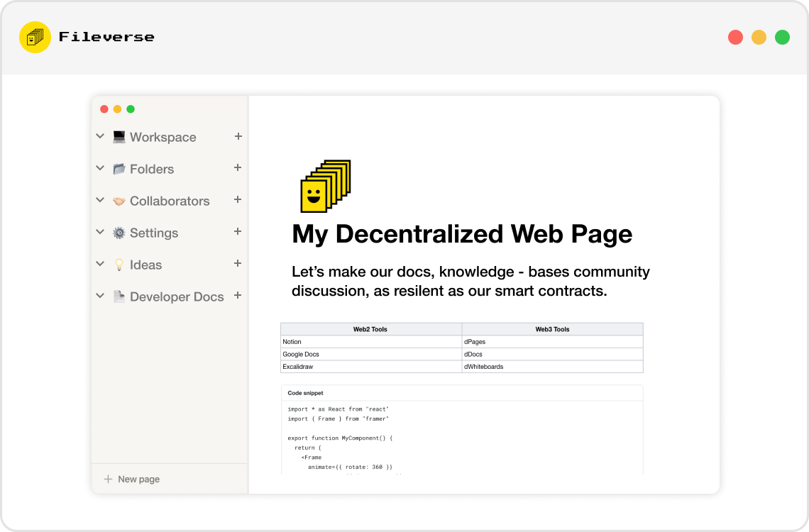Image resolution: width=809 pixels, height=532 pixels.
Task: Click the stacked smiley icon above the page title
Action: [324, 187]
